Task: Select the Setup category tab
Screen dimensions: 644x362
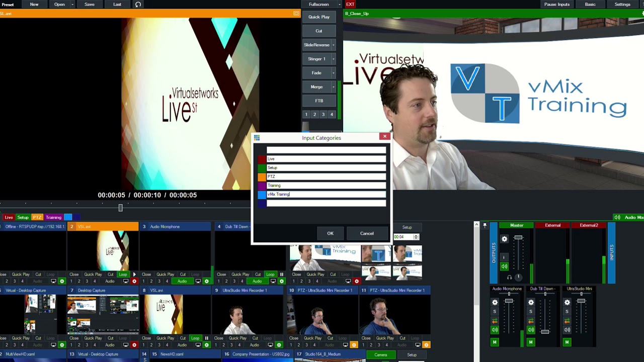Action: pos(23,217)
